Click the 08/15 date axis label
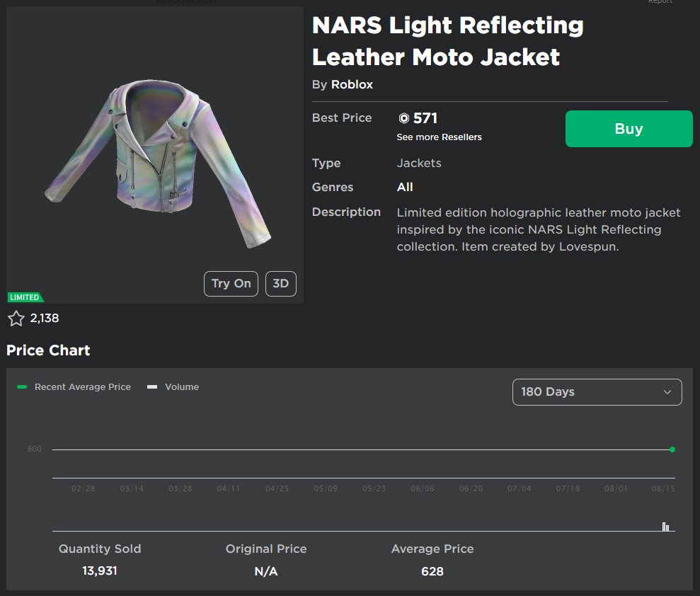Screen dimensions: 700x596 pos(663,488)
